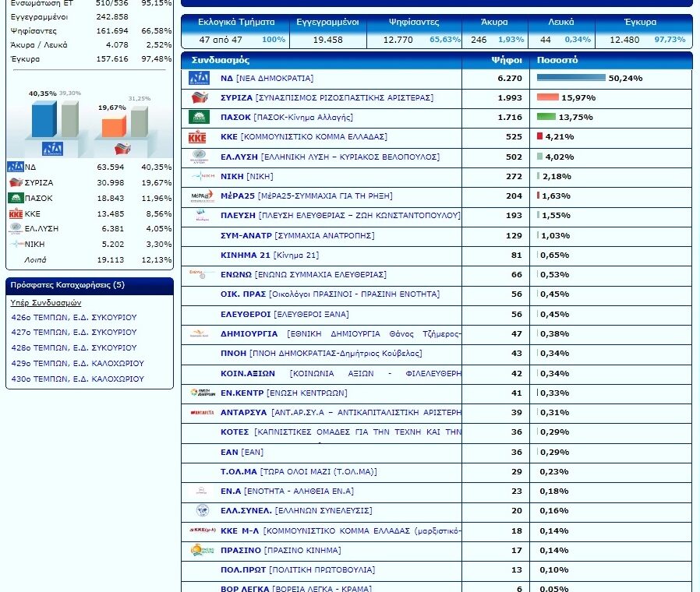Click the ΝΔ party logo in results table
The height and width of the screenshot is (592, 700).
[199, 78]
